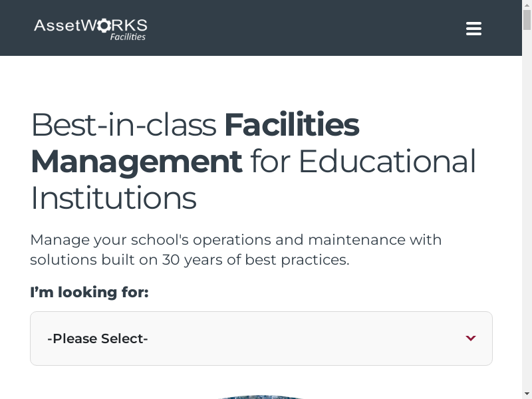Click the vertical scrollbar thumb
532x399 pixels.
527,20
